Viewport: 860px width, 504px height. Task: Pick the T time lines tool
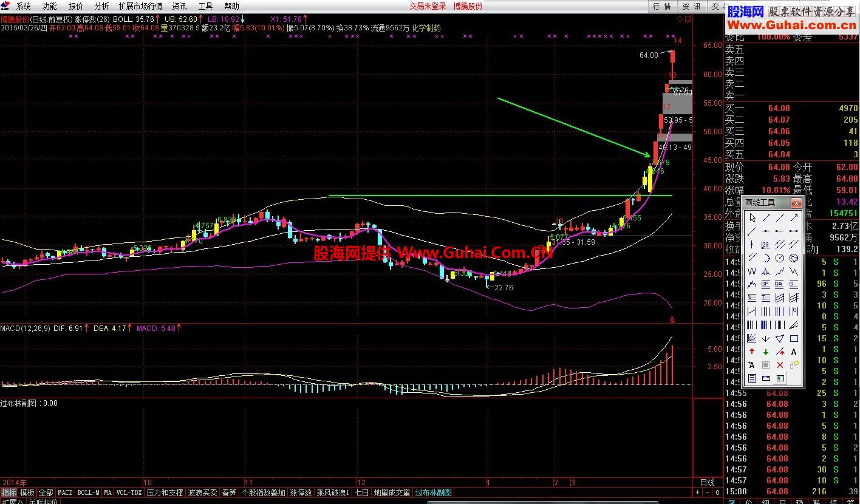(x=766, y=298)
